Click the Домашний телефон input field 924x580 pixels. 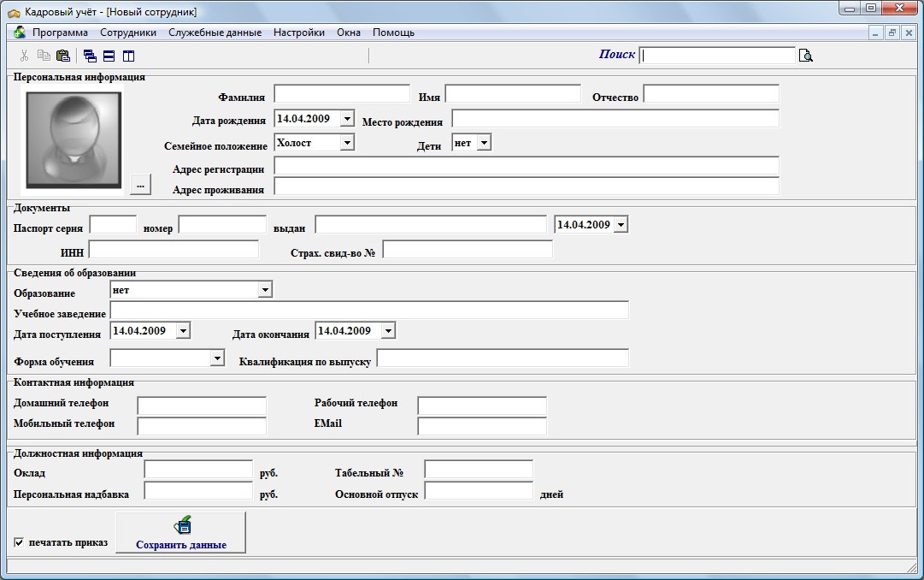tap(202, 405)
